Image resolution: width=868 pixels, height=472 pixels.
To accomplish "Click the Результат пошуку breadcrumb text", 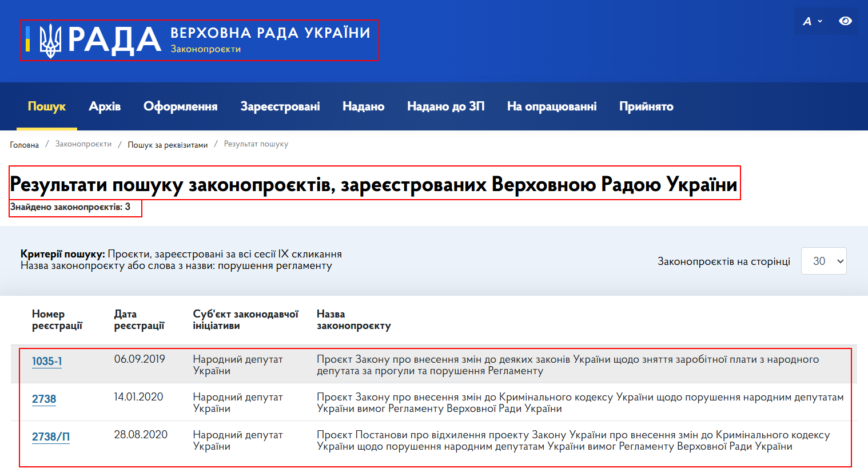I will tap(256, 144).
